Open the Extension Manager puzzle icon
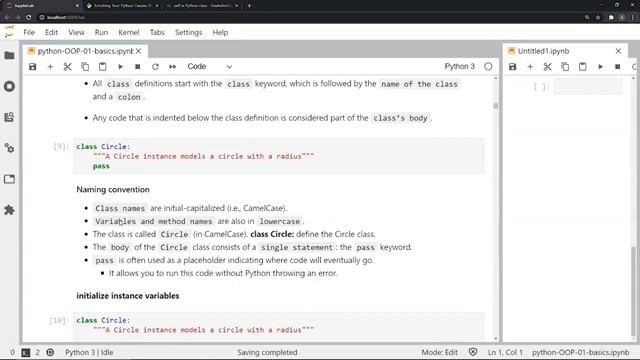640x360 pixels. pos(9,210)
